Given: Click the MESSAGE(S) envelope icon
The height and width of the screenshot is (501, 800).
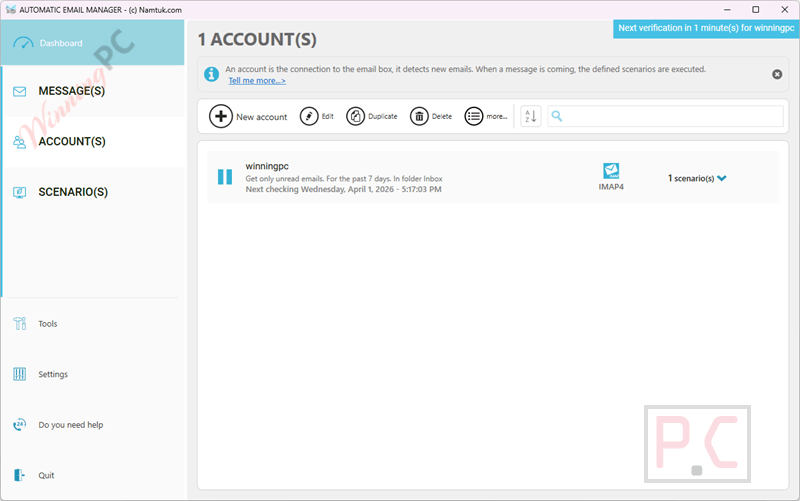Looking at the screenshot, I should 19,91.
